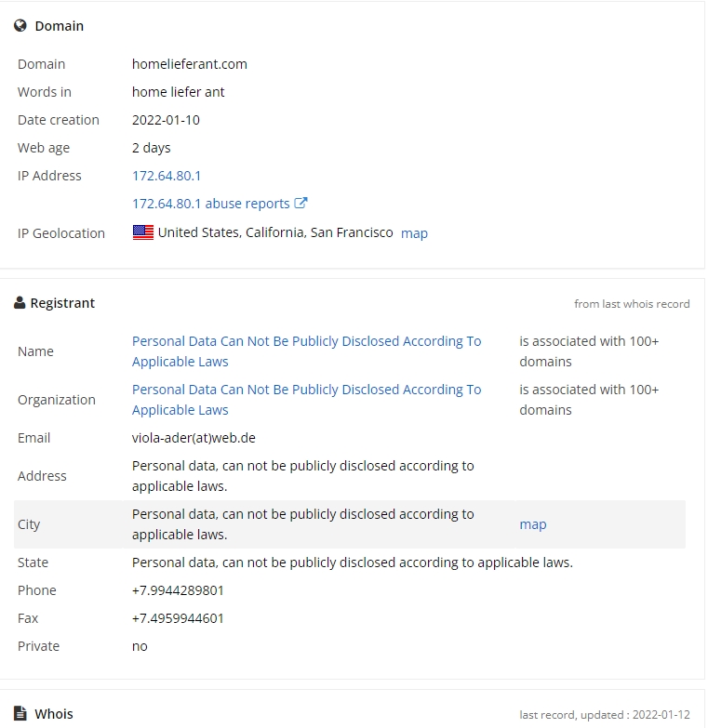Click the external link icon after abuse reports
The width and height of the screenshot is (708, 728).
coord(301,203)
